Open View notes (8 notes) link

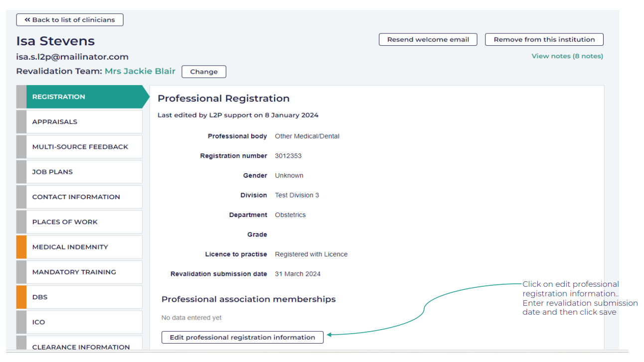coord(567,56)
